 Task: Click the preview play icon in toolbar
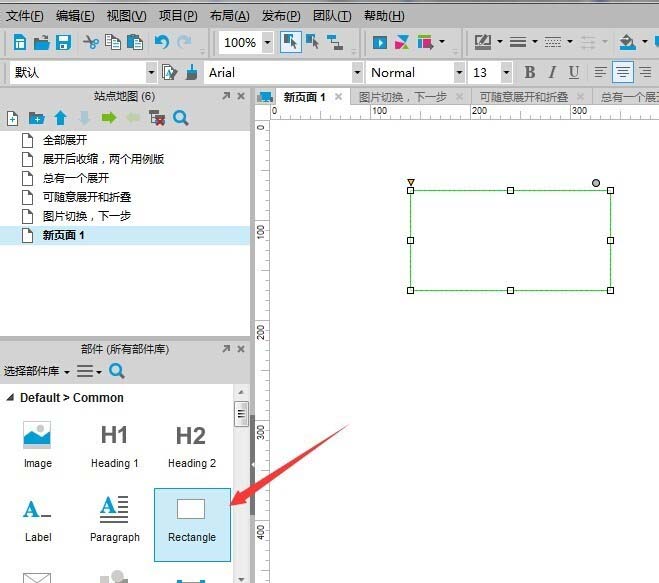tap(380, 42)
